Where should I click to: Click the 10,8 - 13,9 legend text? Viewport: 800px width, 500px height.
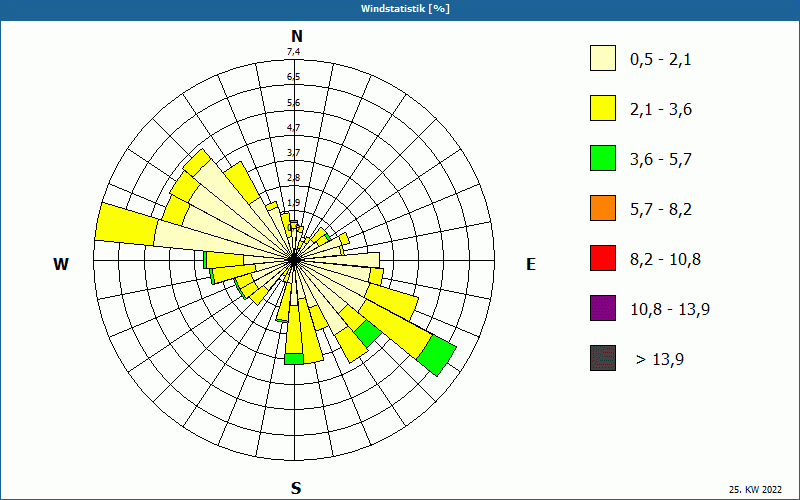coord(670,310)
